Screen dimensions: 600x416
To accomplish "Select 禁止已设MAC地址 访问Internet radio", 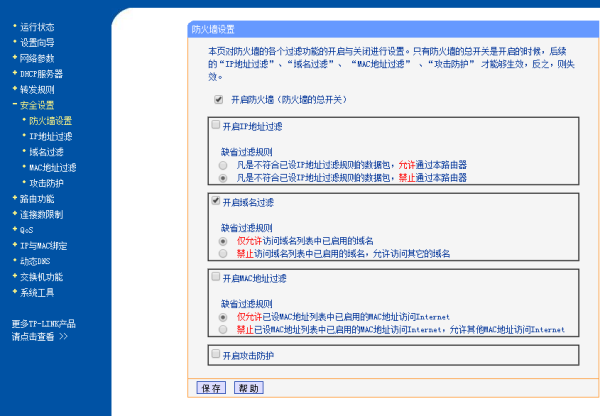I will pyautogui.click(x=223, y=330).
